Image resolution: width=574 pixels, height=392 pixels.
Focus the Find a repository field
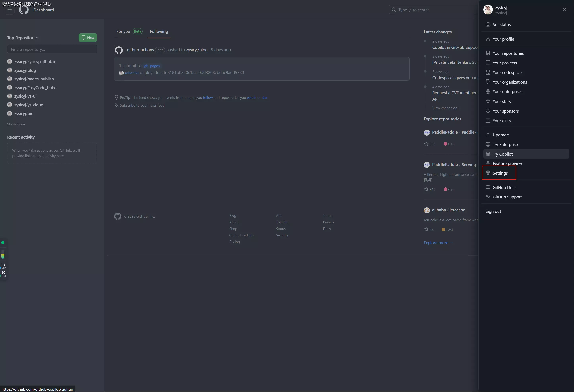click(52, 49)
